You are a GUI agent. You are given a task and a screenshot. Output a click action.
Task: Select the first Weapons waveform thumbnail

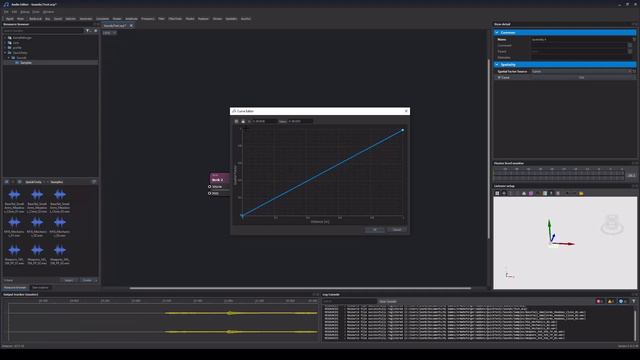14,250
